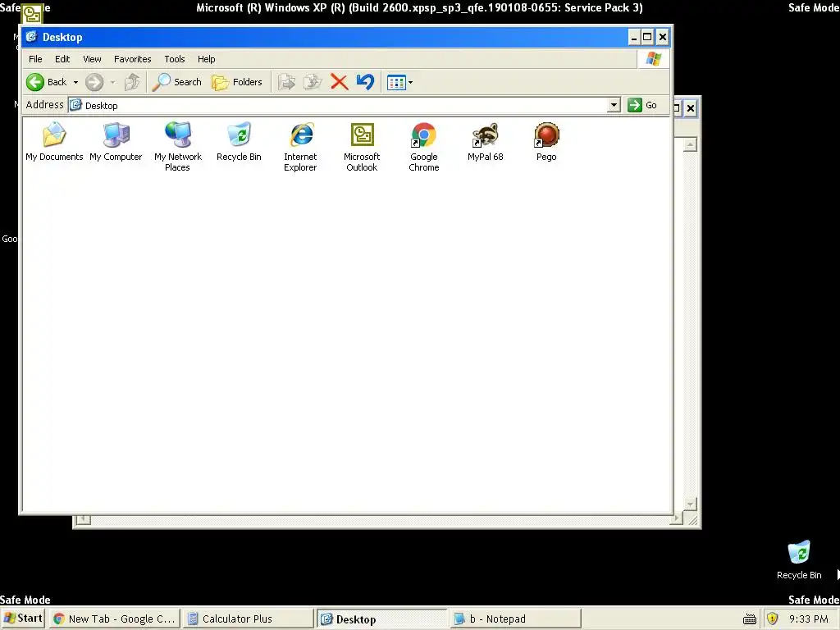
Task: Select the Google Chrome shortcut icon
Action: (x=424, y=147)
